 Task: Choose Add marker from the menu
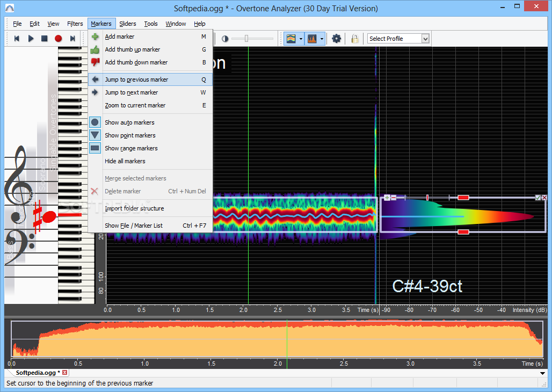pyautogui.click(x=150, y=37)
